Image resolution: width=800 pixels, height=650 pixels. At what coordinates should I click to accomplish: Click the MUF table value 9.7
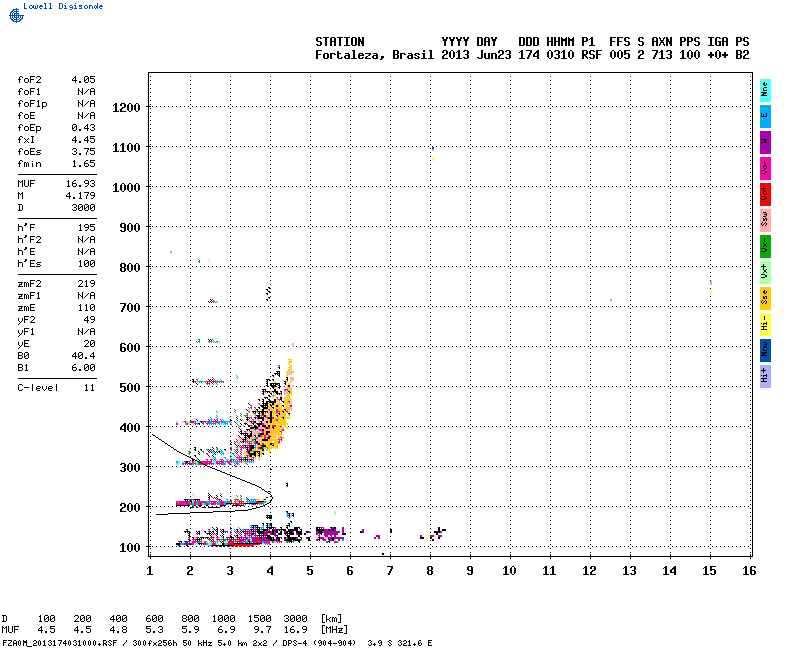click(262, 630)
